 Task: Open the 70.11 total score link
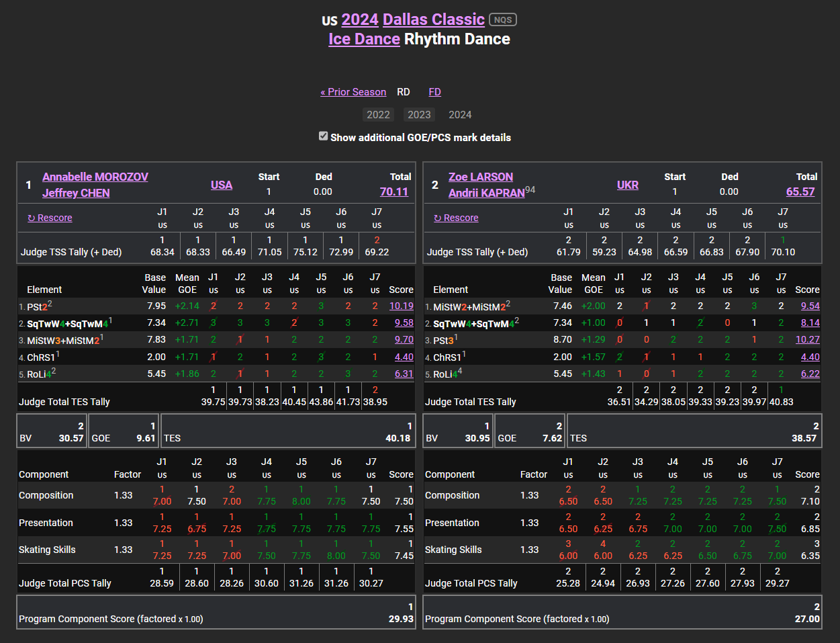coord(394,191)
